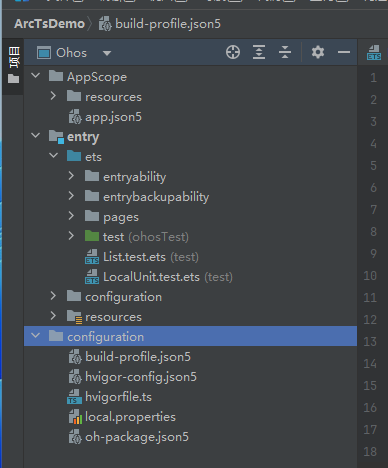Click the Collapse All icon in project toolbar
Image resolution: width=388 pixels, height=468 pixels.
point(285,52)
